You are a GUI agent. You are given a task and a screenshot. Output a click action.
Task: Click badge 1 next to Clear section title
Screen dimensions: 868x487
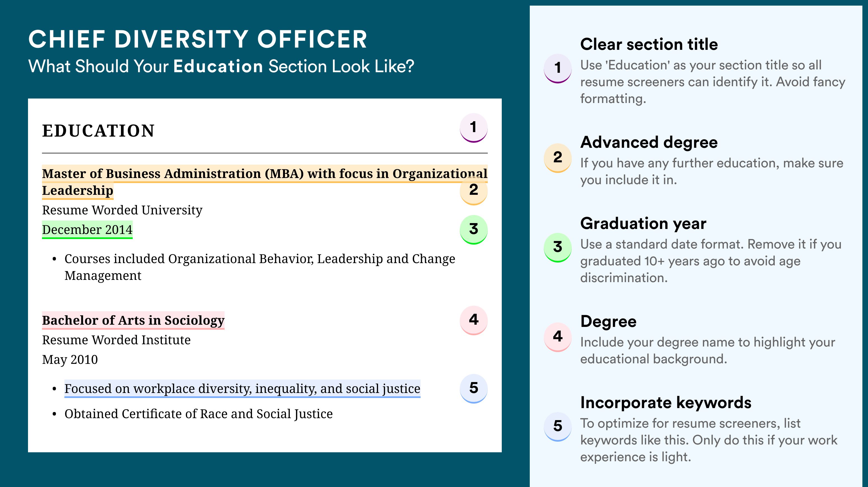[x=558, y=68]
